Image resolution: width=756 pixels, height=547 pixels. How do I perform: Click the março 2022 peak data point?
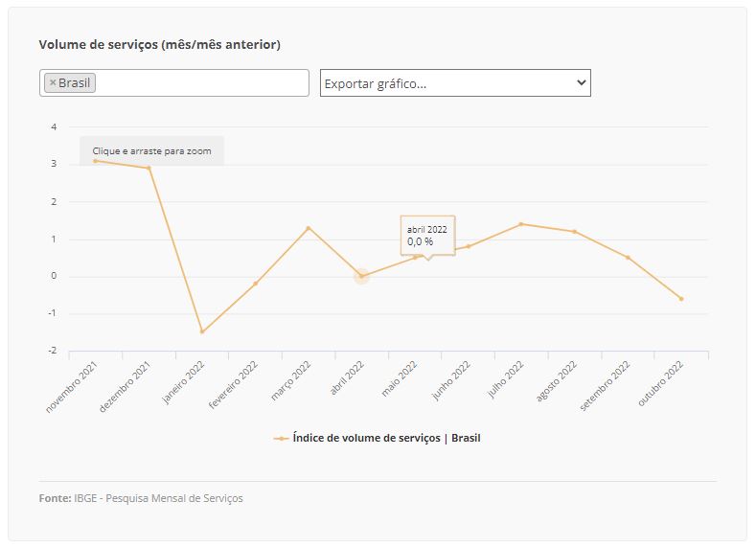(308, 228)
